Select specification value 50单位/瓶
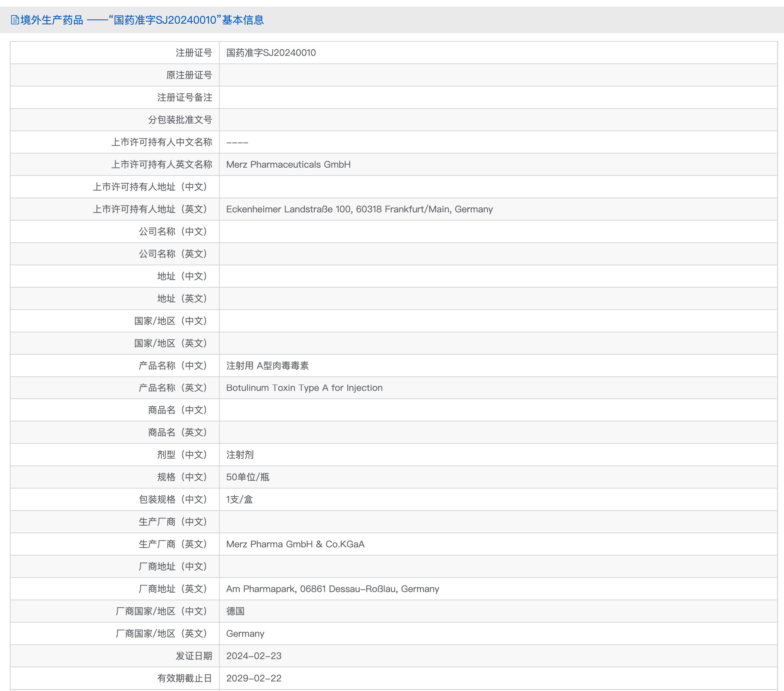 coord(247,477)
